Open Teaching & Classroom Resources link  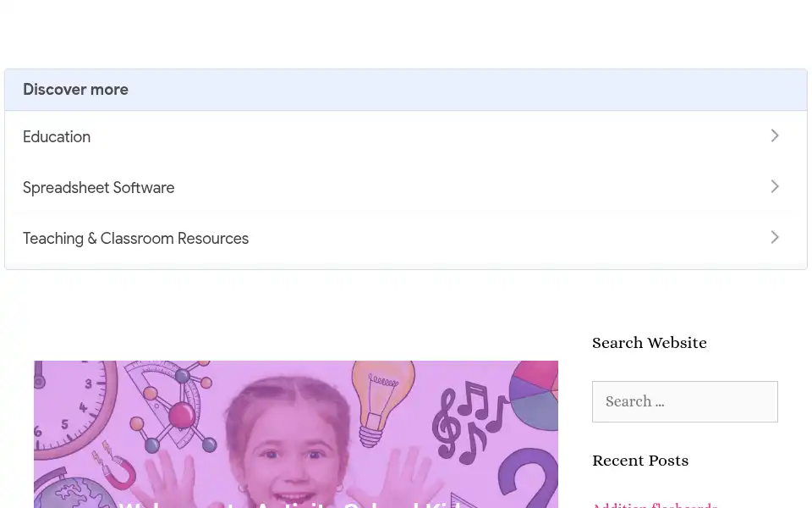(405, 238)
